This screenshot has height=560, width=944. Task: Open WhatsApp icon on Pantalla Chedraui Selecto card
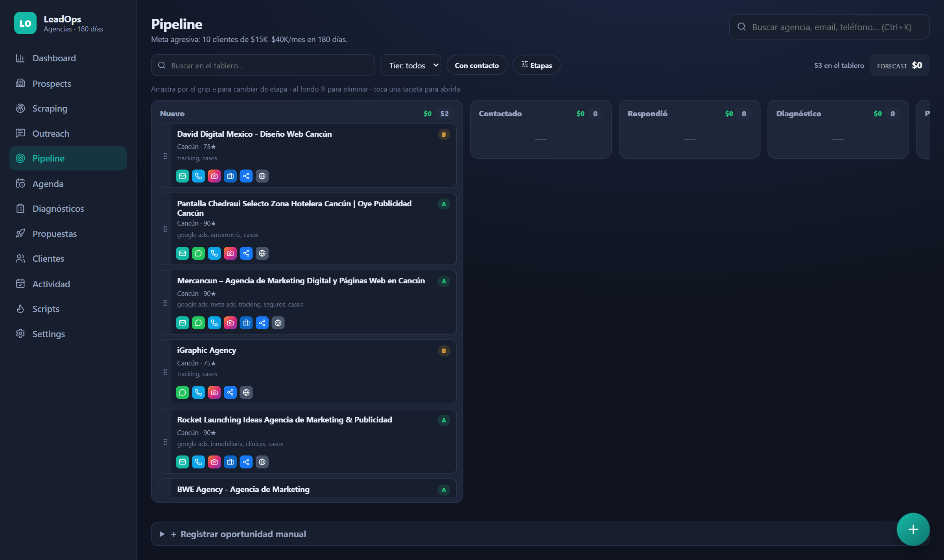point(198,253)
